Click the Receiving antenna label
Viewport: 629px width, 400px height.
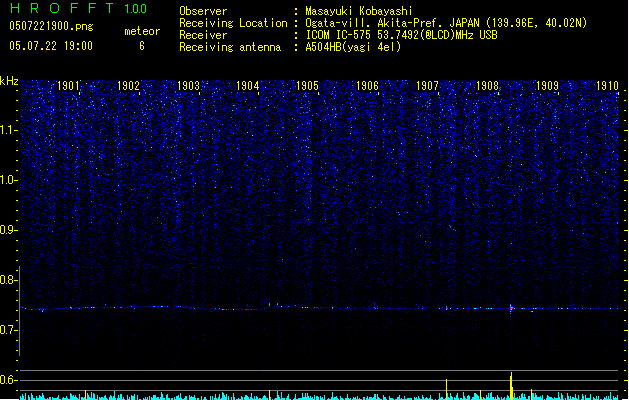tap(230, 47)
